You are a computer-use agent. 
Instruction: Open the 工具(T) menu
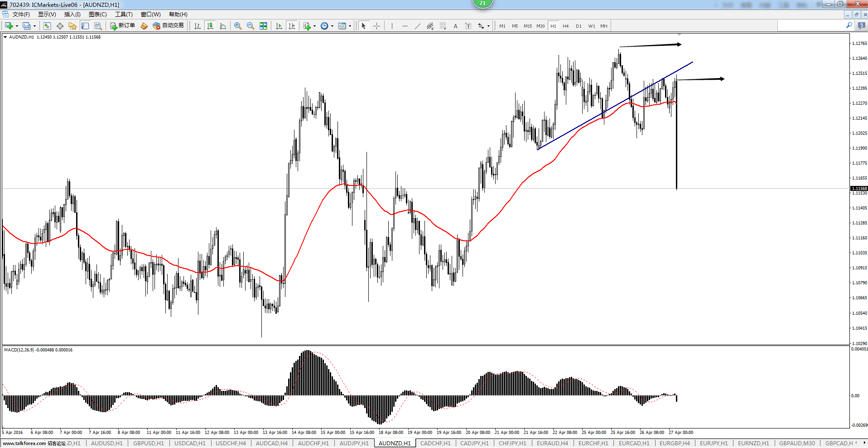click(x=124, y=15)
